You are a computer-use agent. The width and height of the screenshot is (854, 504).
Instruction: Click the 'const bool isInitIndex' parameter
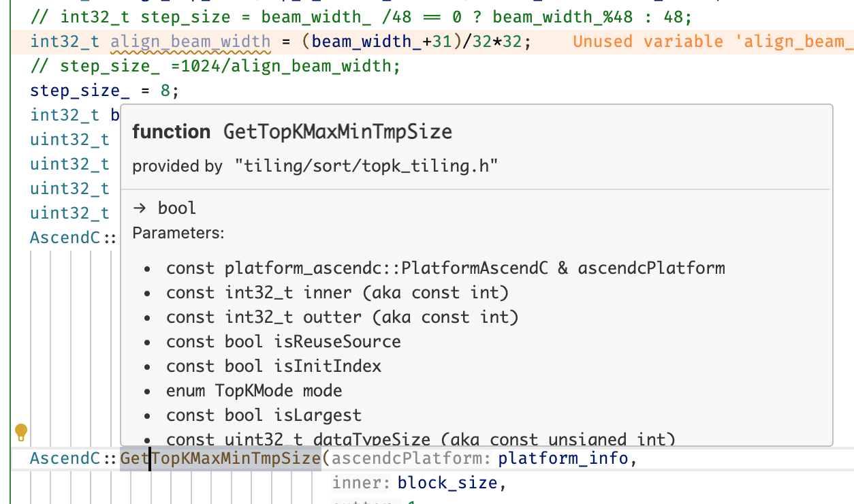tap(274, 366)
